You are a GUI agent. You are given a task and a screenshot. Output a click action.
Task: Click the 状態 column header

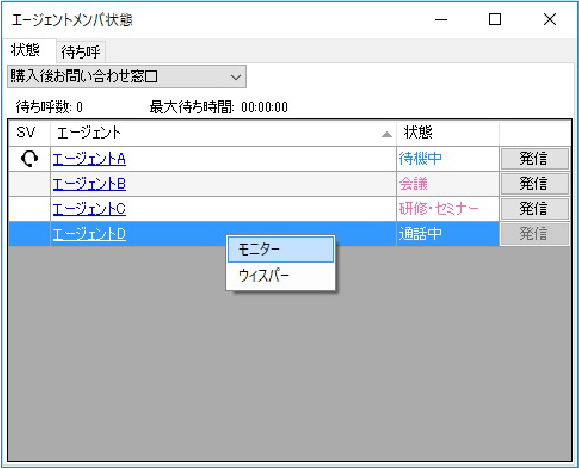448,133
